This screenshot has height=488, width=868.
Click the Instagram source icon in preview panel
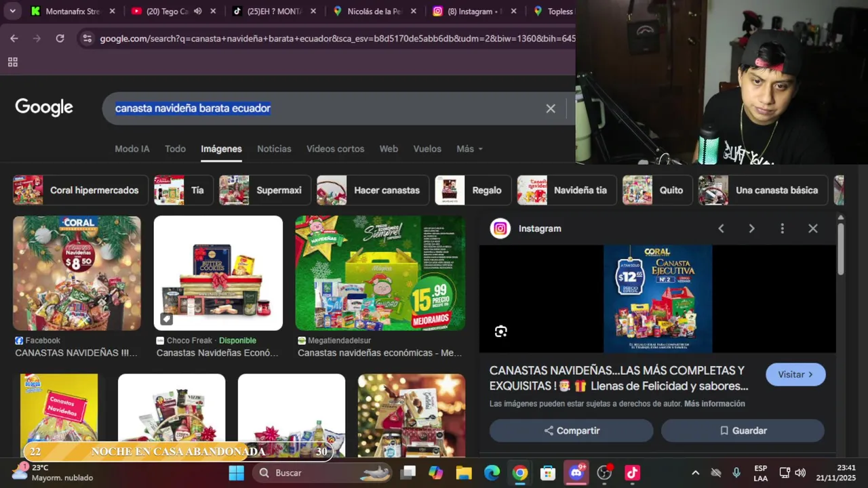coord(500,228)
